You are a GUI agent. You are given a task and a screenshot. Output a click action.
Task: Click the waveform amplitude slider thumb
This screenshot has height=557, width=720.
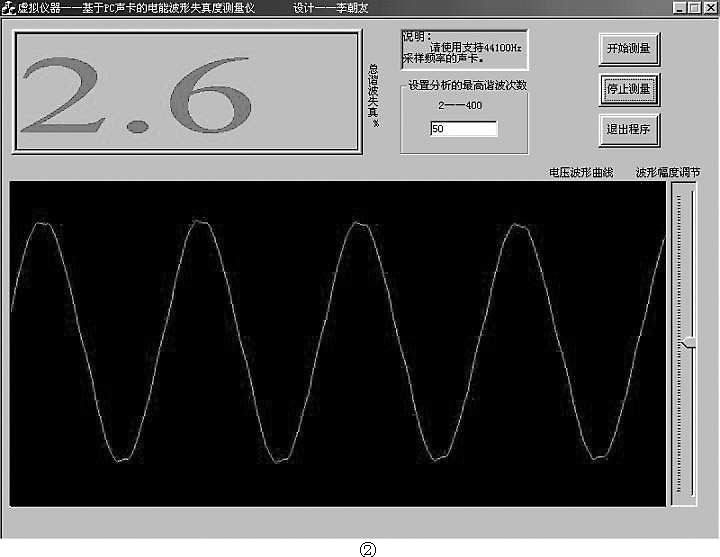(x=686, y=343)
